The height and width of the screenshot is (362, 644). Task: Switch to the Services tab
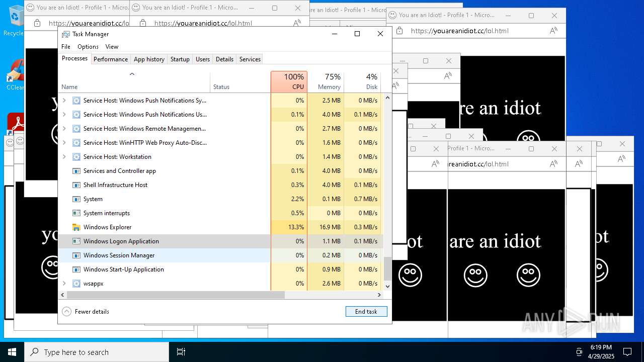point(250,59)
